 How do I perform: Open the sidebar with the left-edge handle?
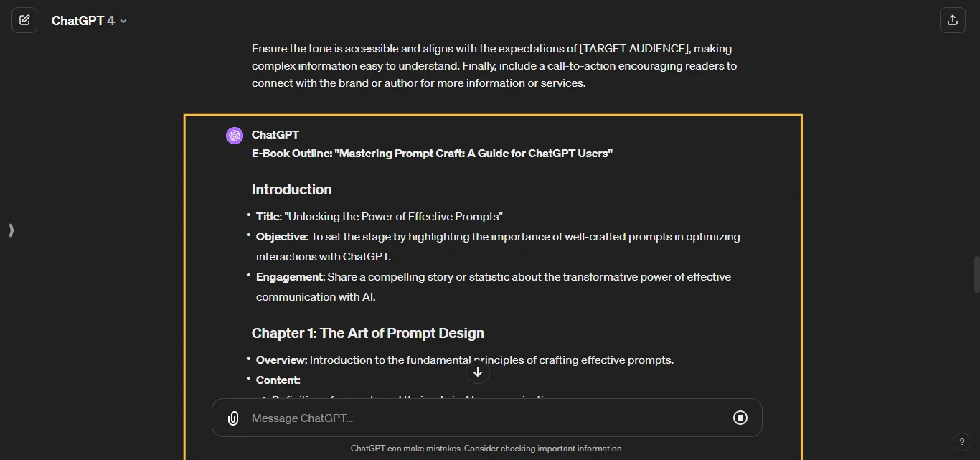pyautogui.click(x=11, y=230)
